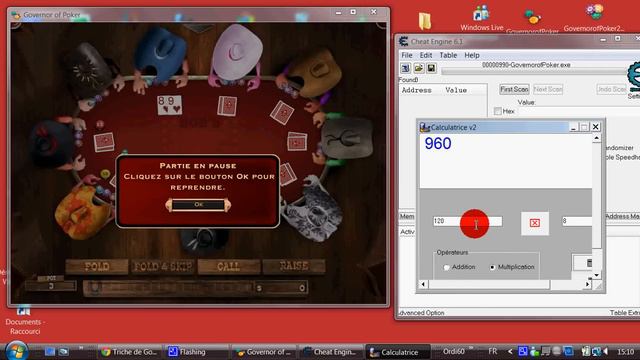The height and width of the screenshot is (360, 640).
Task: Click the open process icon in Cheat Engine
Action: 406,68
